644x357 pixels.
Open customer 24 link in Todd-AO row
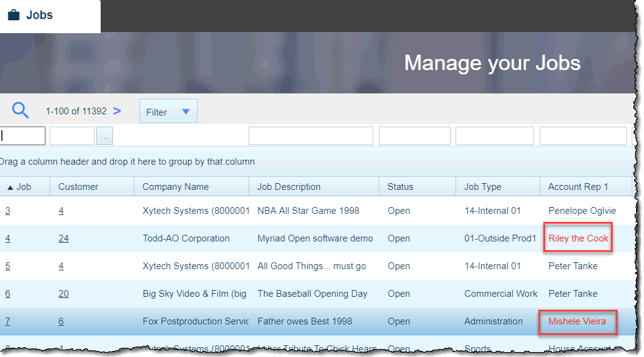click(x=64, y=238)
